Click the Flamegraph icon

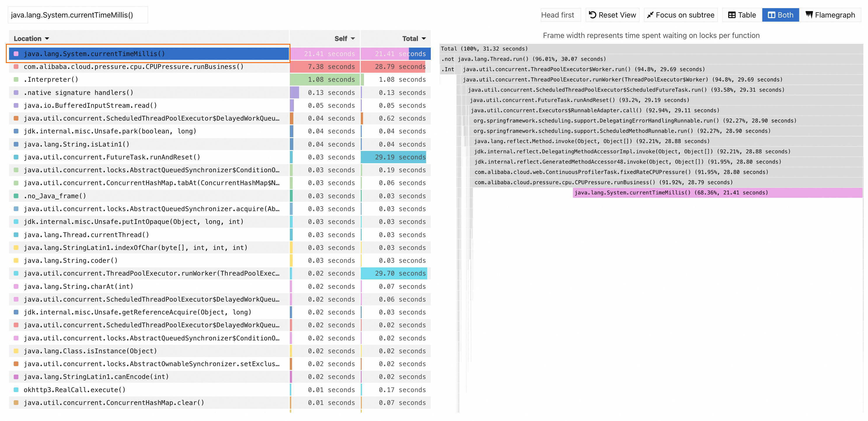pyautogui.click(x=809, y=15)
